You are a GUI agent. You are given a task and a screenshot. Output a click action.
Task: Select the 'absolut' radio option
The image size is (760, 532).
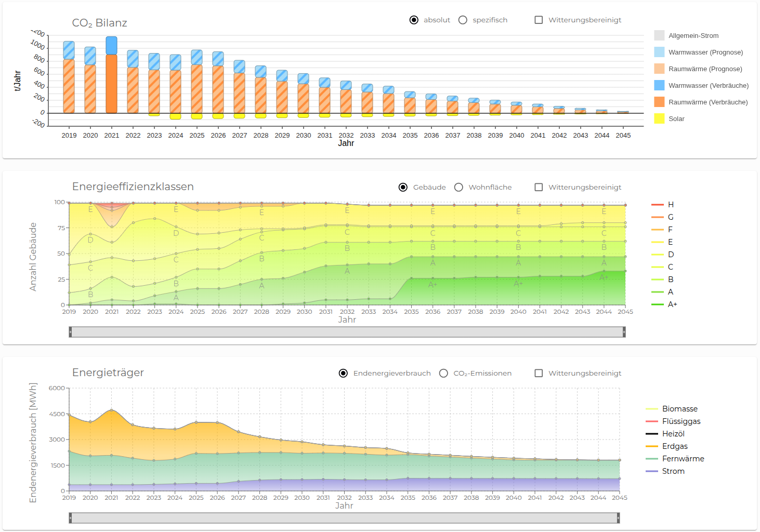pyautogui.click(x=414, y=20)
